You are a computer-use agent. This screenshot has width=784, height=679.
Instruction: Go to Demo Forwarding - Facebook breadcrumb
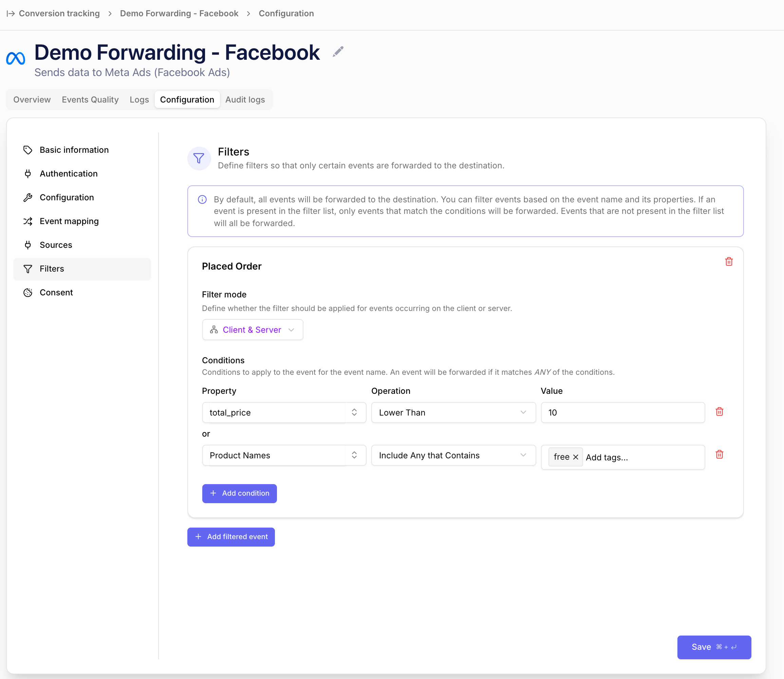pos(179,14)
